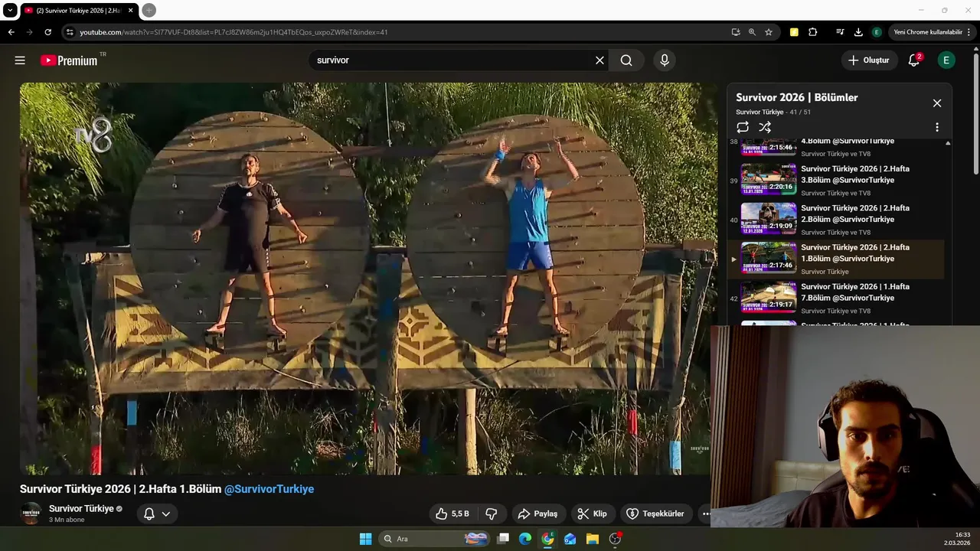980x551 pixels.
Task: Open the subscription notification bell dropdown
Action: point(157,514)
